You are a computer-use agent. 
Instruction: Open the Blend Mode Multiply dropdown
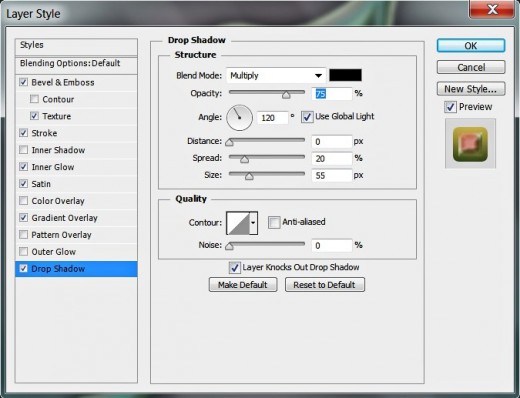(x=276, y=76)
